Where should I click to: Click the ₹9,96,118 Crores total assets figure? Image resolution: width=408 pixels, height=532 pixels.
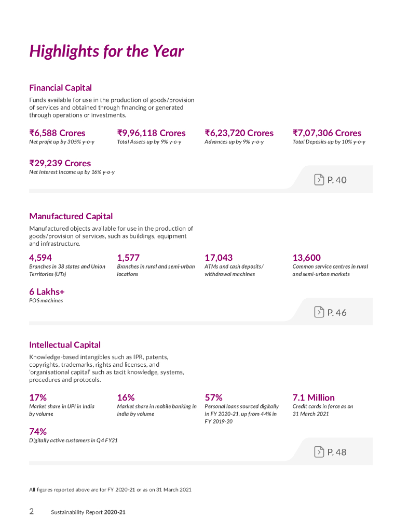click(x=152, y=133)
